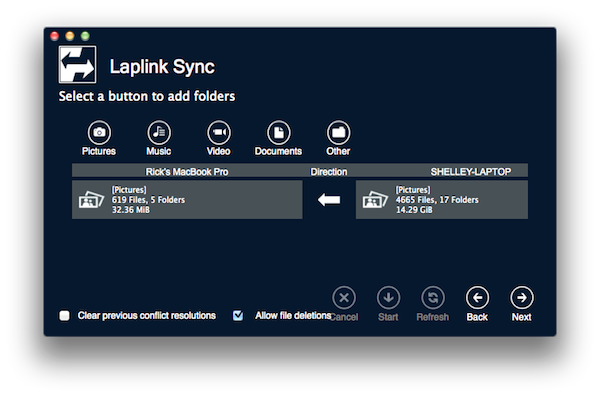Select the Rick's MacBook Pro column header
Screen dimensions: 600x397
point(187,172)
